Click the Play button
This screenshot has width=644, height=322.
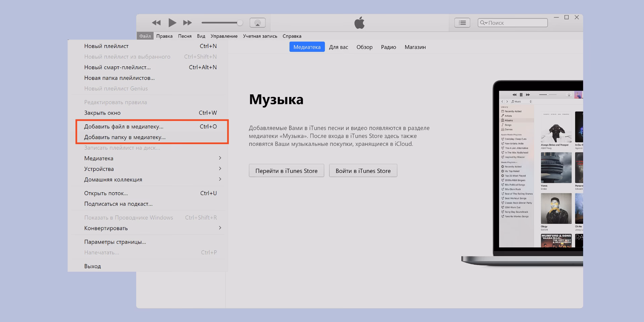(x=172, y=22)
